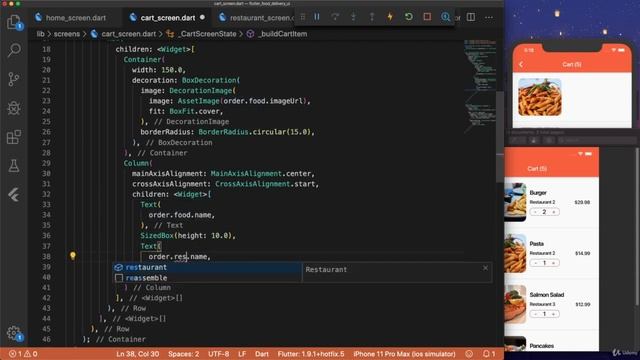Select reassemble autocomplete suggestion
This screenshot has height=360, width=640.
[x=207, y=278]
